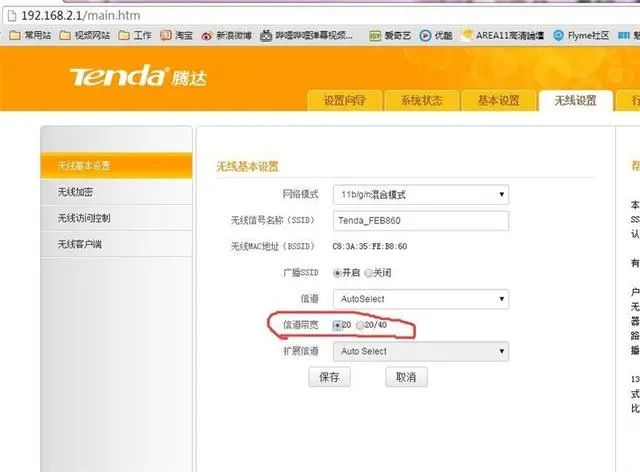640x472 pixels.
Task: Select 开启 for 广播SSID
Action: [x=338, y=272]
